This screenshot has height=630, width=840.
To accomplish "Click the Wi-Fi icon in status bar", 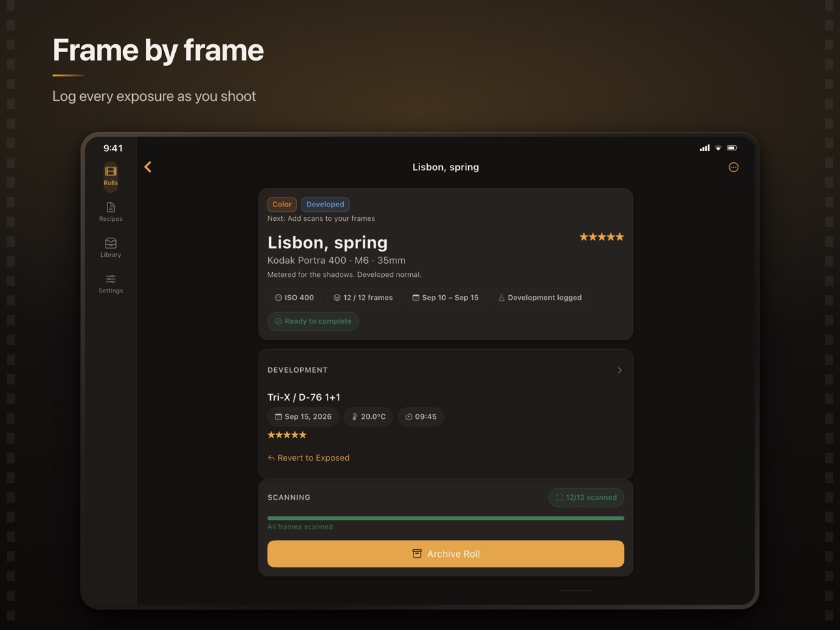I will pos(718,148).
